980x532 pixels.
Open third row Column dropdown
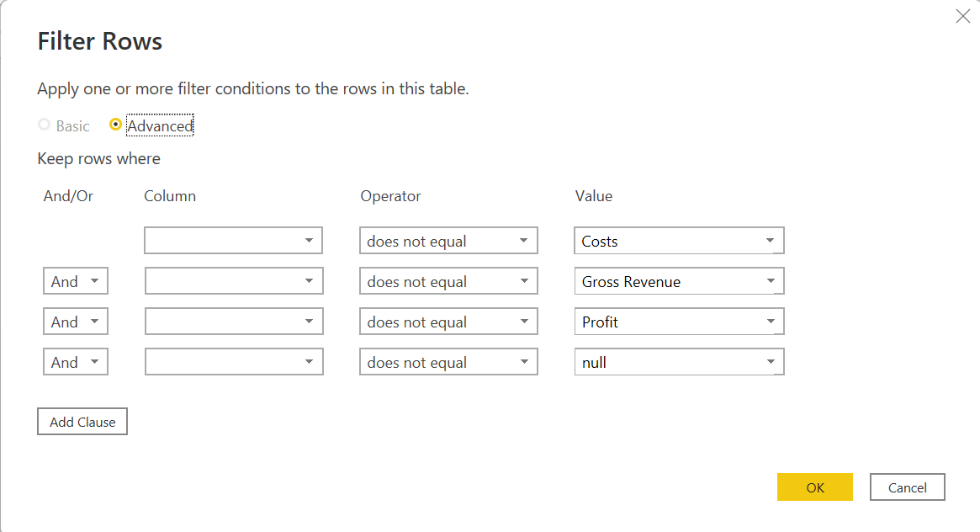234,322
